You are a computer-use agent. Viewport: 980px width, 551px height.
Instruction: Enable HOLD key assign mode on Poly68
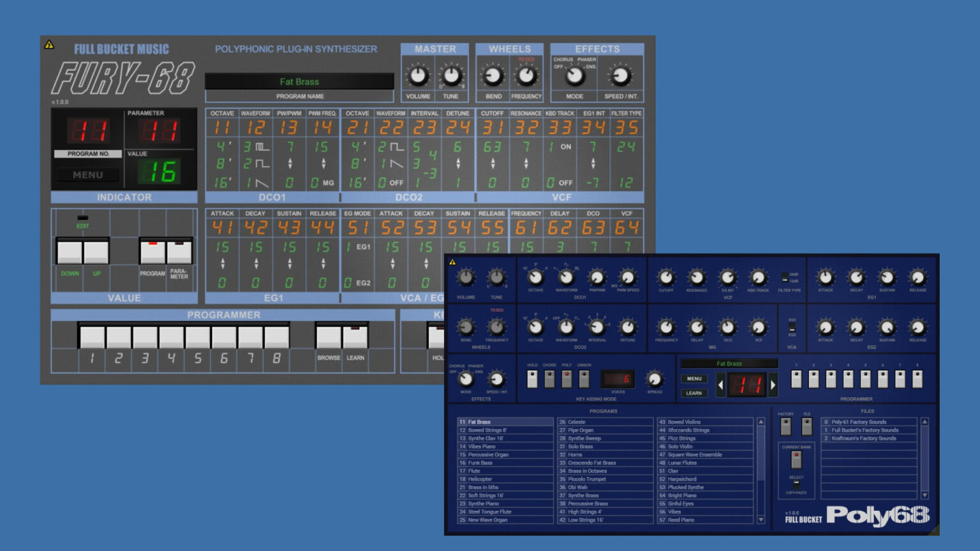tap(532, 378)
